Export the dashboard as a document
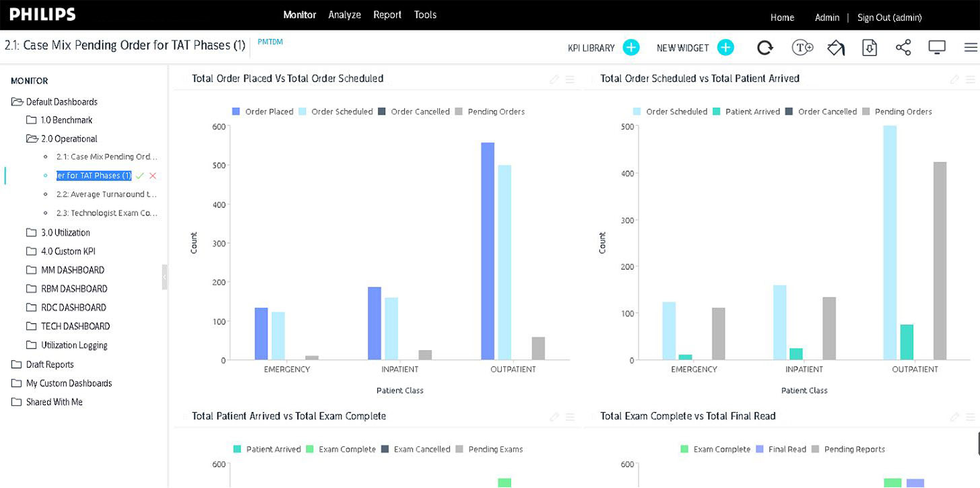 [x=870, y=47]
